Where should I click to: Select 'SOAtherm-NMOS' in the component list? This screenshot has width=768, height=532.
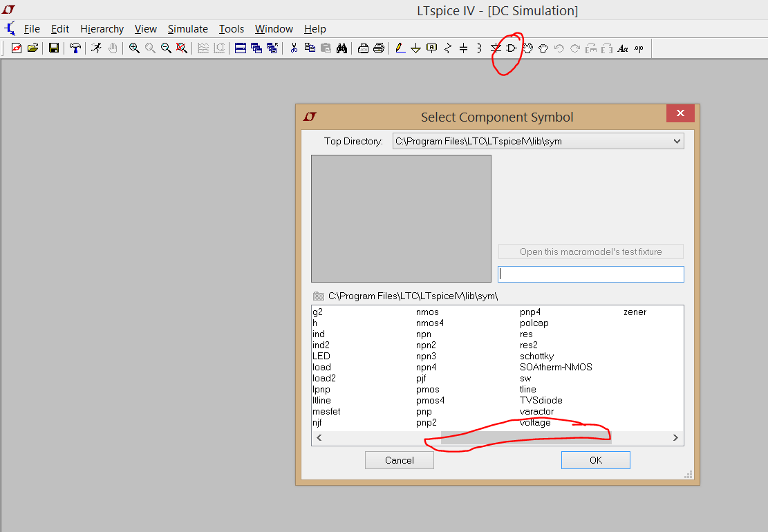556,367
